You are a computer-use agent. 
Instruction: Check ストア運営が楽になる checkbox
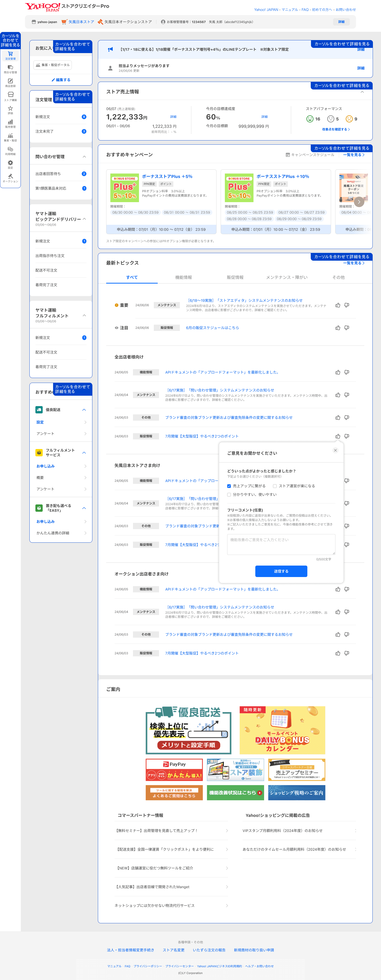click(275, 486)
